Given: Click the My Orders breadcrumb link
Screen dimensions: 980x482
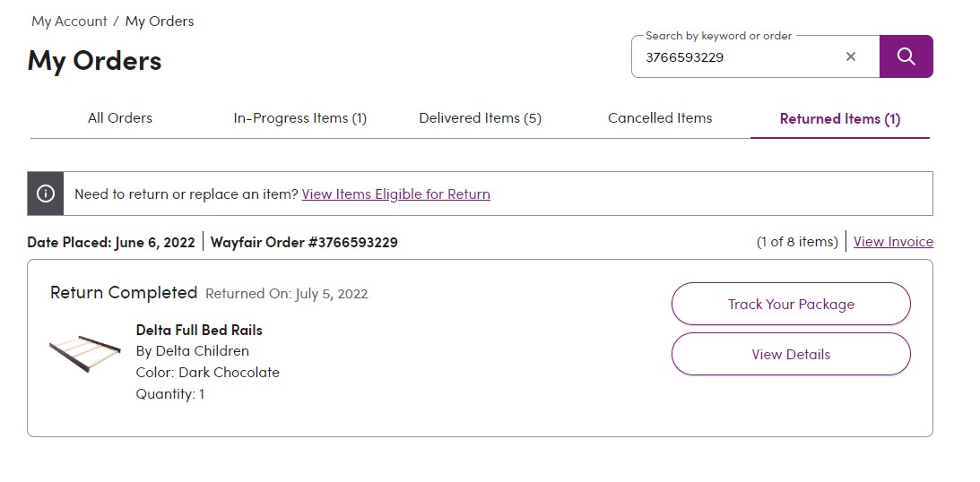Looking at the screenshot, I should click(x=160, y=22).
